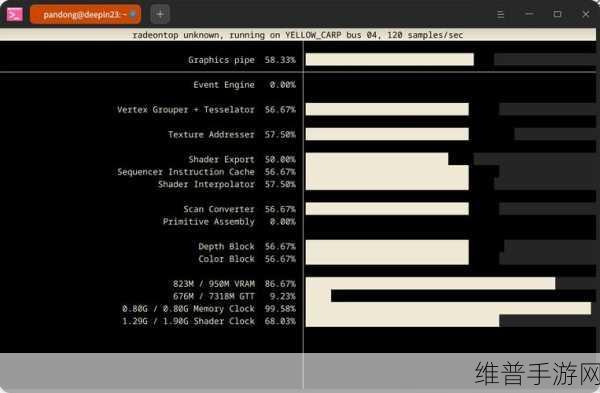Click the Memory Clock 99.58% row

(209, 309)
